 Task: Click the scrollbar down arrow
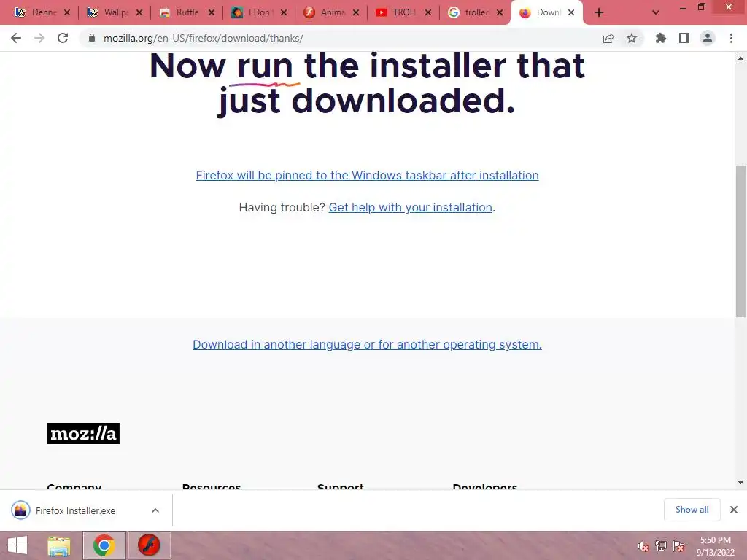click(740, 483)
